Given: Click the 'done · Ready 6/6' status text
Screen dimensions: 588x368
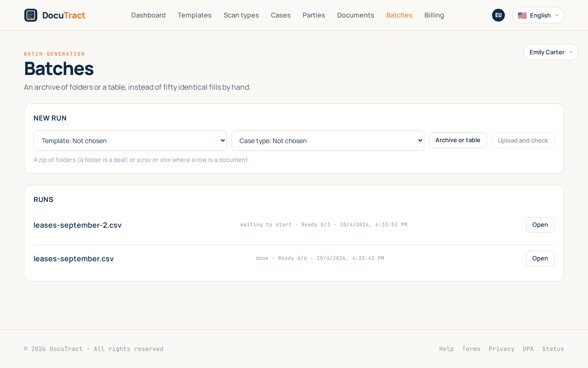Looking at the screenshot, I should click(281, 258).
